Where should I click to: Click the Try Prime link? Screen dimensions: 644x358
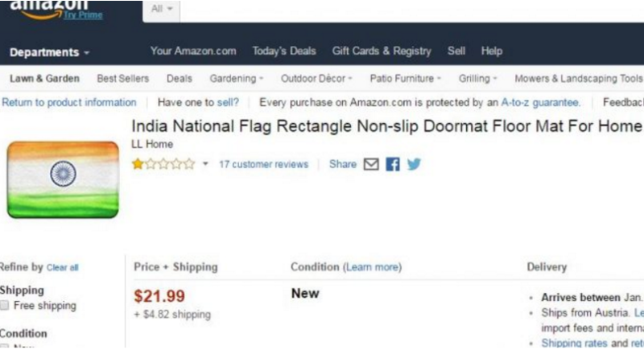[x=84, y=14]
